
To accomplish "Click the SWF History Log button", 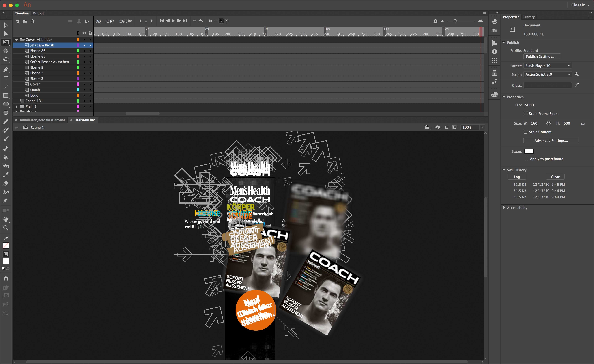I will tap(517, 177).
